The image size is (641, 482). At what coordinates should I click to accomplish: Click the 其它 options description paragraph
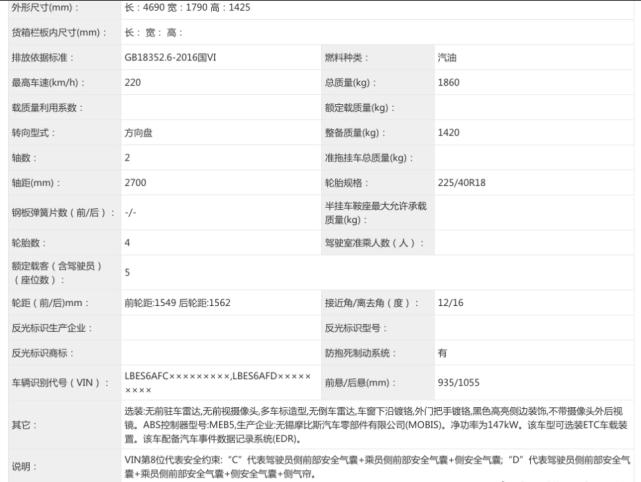(x=374, y=424)
